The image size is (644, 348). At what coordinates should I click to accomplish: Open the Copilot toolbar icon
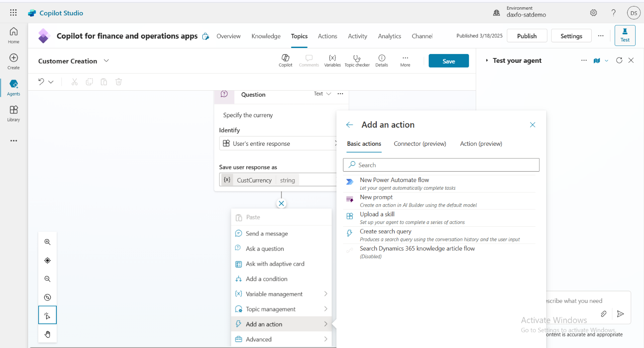tap(285, 60)
